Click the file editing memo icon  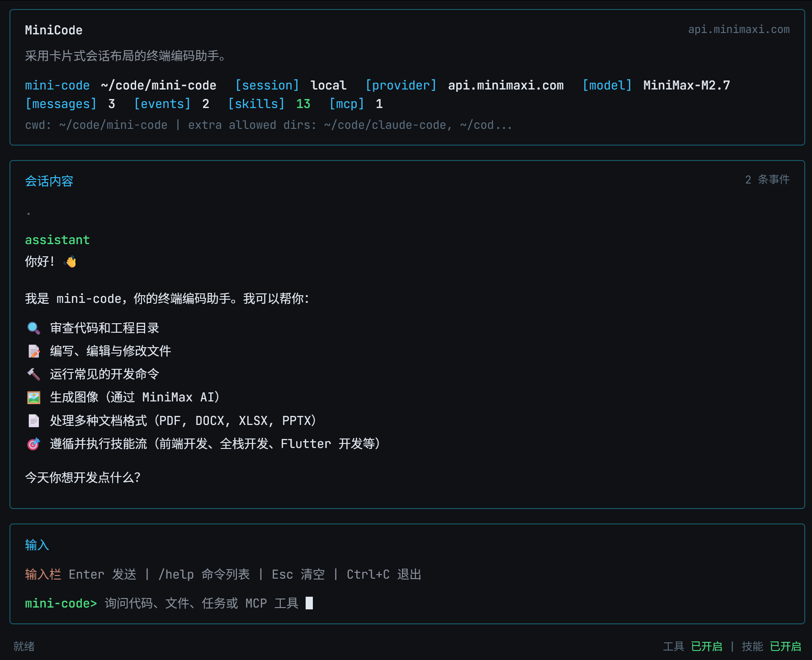[x=33, y=351]
